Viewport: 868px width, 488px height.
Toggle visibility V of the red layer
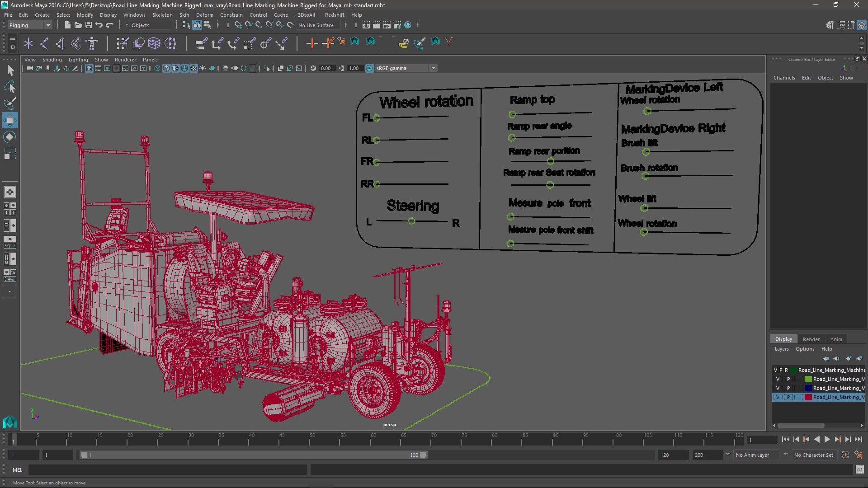(x=778, y=397)
